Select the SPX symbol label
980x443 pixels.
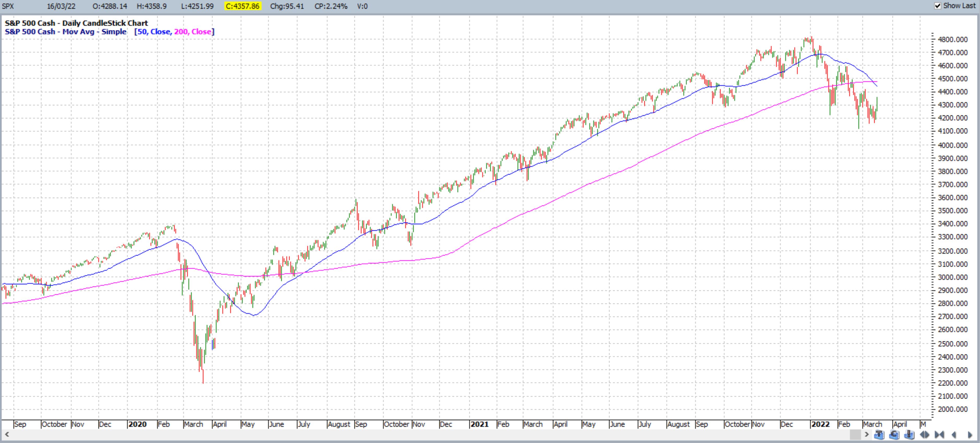tap(8, 6)
